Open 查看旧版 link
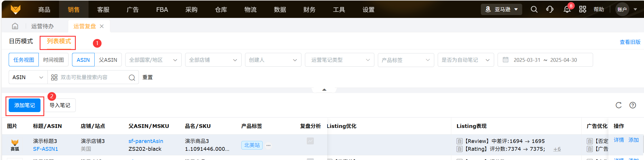644x160 pixels. click(630, 42)
